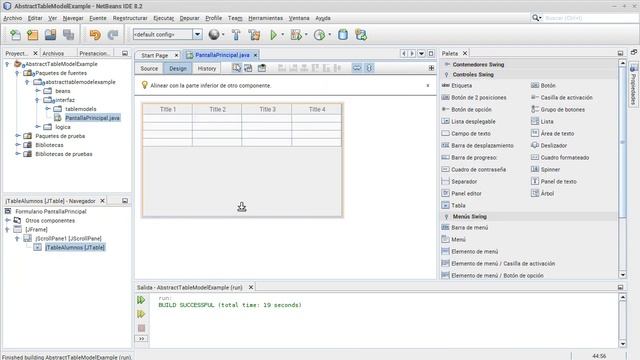Viewport: 640px width, 360px height.
Task: Click the Clean and Build icon
Action: point(254,35)
